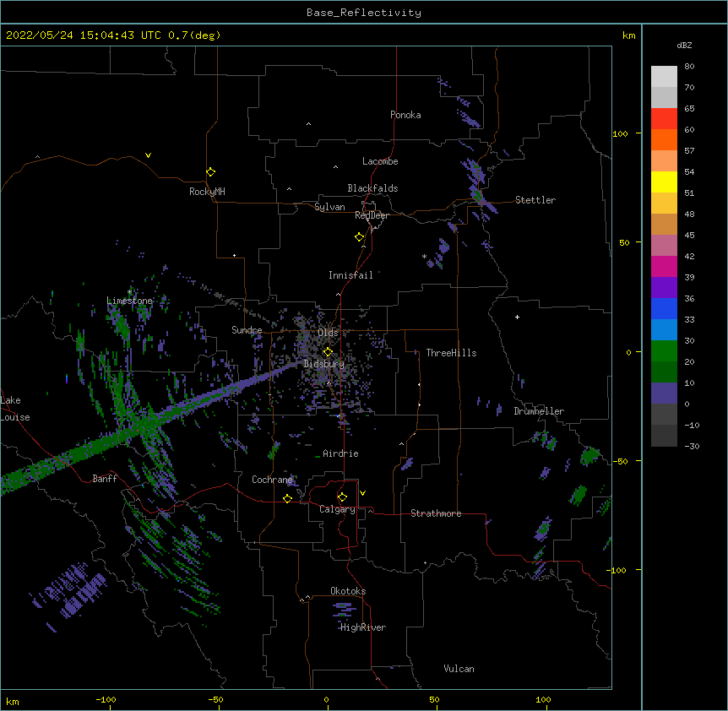Select yellow diamond marker above Calgary label
The image size is (728, 711).
click(x=342, y=497)
